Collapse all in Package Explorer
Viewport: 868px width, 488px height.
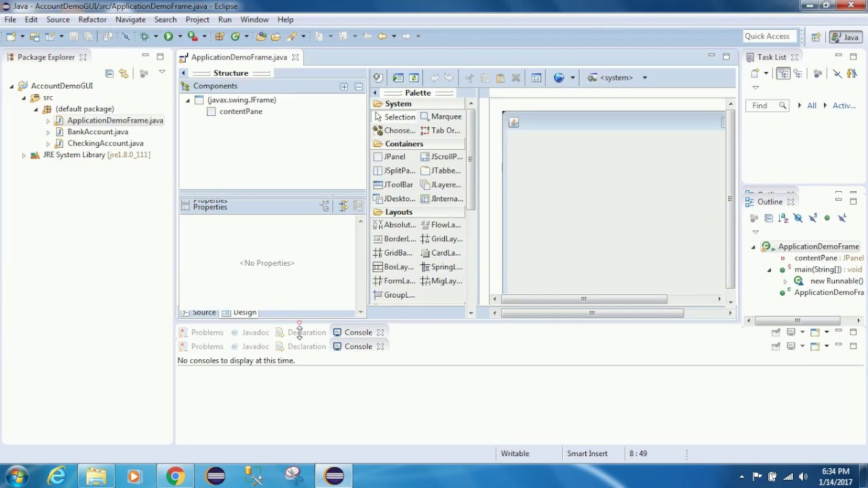(x=109, y=73)
